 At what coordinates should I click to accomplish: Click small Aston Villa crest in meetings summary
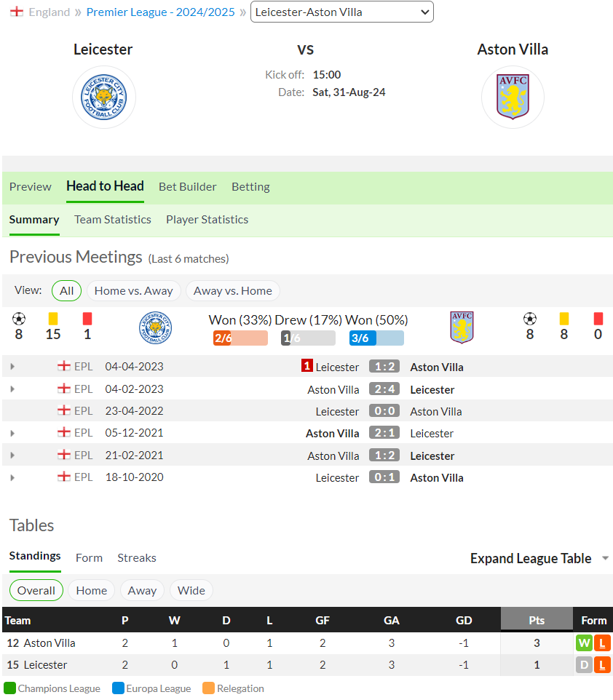pos(462,327)
